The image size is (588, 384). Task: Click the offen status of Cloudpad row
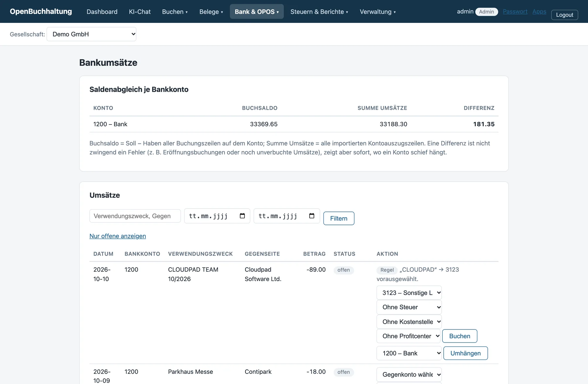pyautogui.click(x=344, y=270)
